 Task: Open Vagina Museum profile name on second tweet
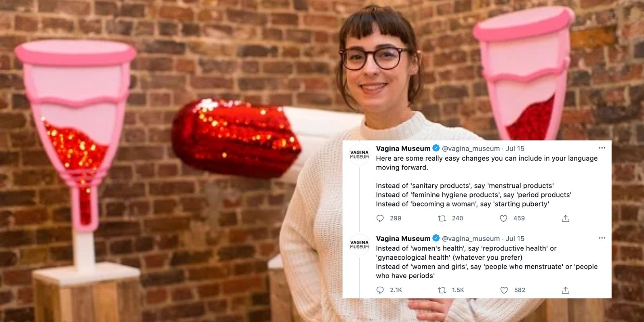point(403,239)
